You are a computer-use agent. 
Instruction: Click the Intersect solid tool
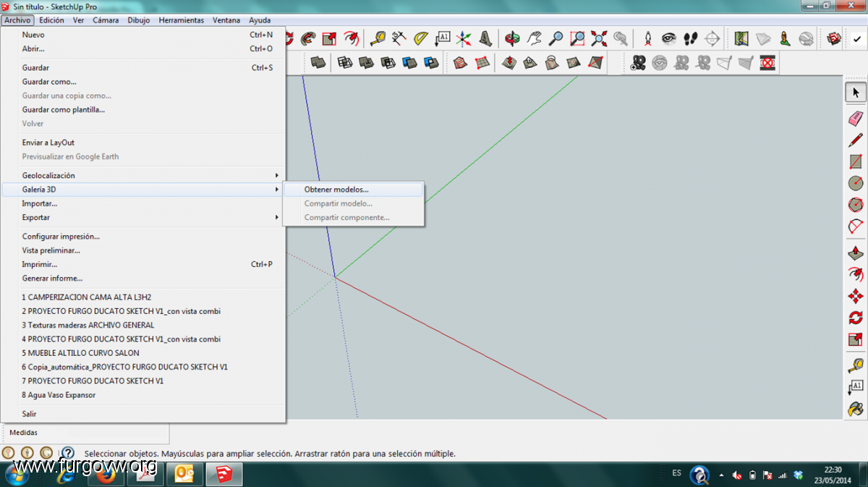coord(345,63)
